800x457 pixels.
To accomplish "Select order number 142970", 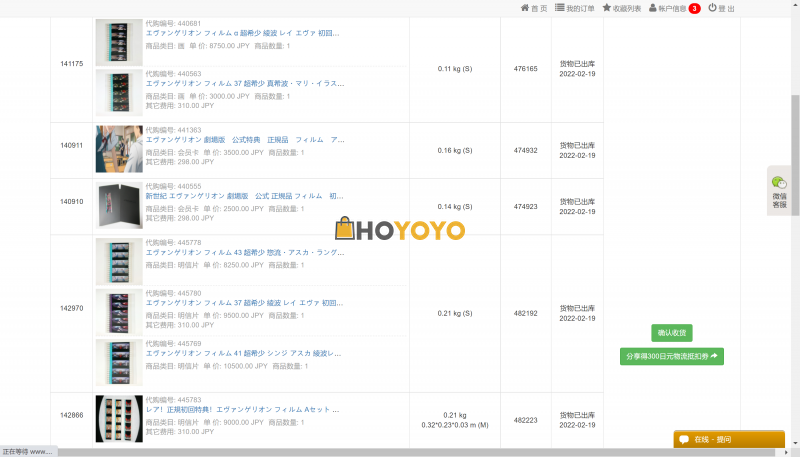I will 71,308.
